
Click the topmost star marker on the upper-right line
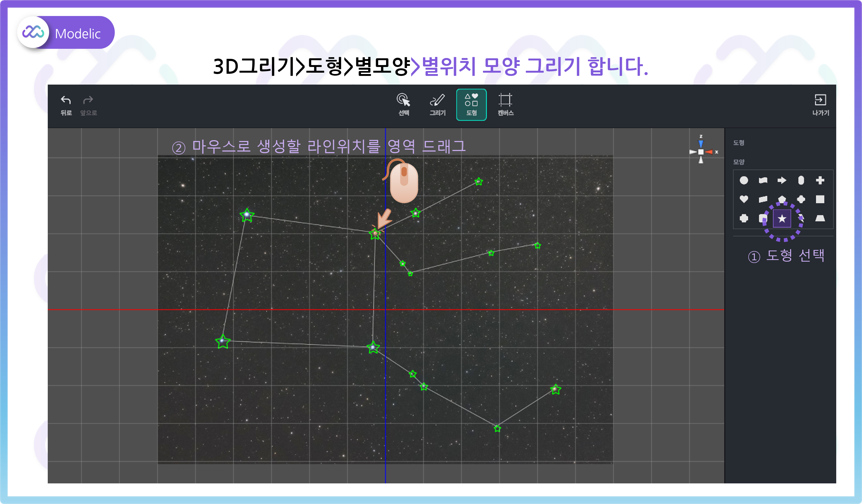(x=479, y=181)
